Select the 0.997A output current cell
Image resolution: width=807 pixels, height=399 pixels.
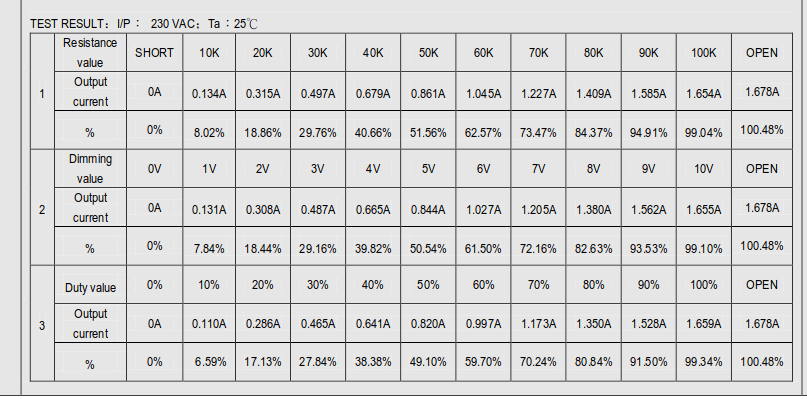click(483, 323)
